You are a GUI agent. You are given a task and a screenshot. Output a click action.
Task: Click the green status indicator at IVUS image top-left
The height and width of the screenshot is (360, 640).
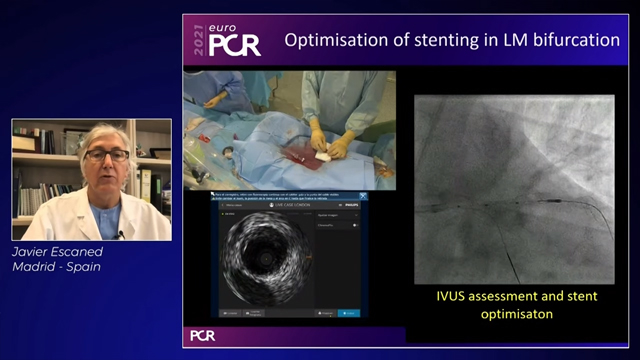pos(222,214)
